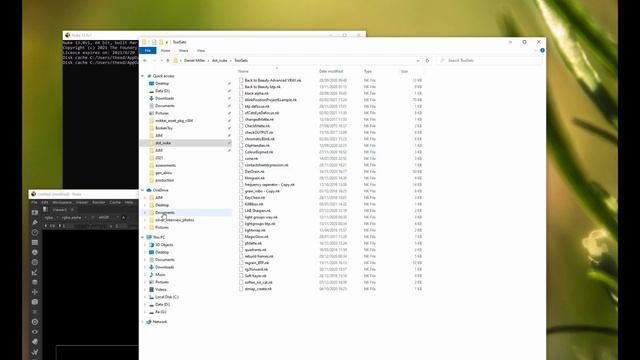
Task: Open the Color nodes icon in Nuke toolbar
Action: (x=35, y=252)
